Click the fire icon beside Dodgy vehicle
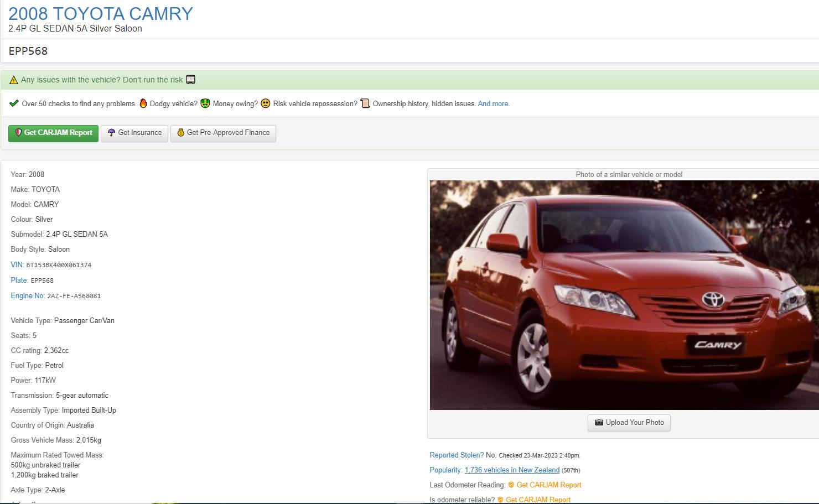 [143, 103]
